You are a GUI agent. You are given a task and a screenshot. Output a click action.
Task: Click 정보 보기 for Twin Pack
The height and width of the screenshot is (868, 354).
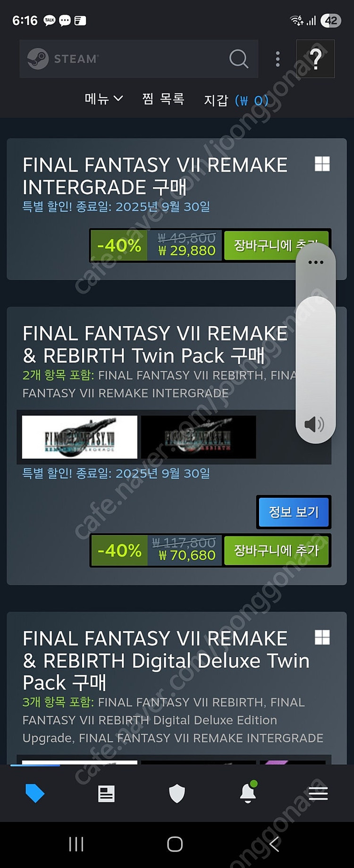(x=294, y=512)
